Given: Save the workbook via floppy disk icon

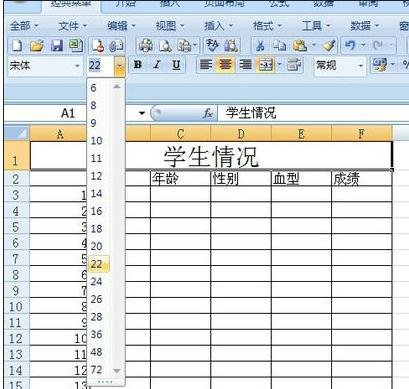Looking at the screenshot, I should 57,46.
